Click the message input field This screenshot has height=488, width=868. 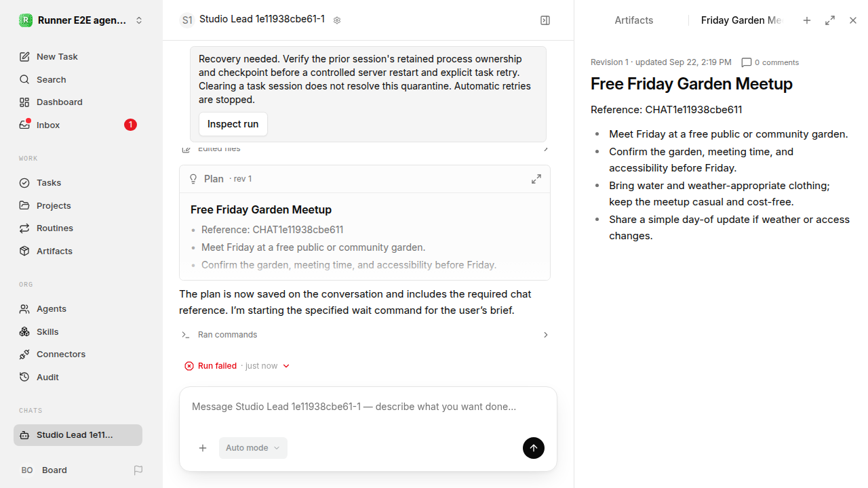point(368,407)
